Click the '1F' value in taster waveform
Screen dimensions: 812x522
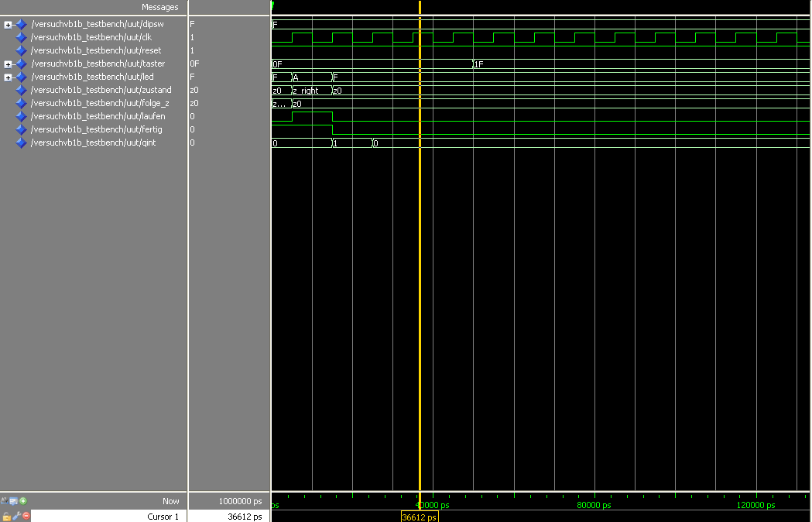click(479, 64)
